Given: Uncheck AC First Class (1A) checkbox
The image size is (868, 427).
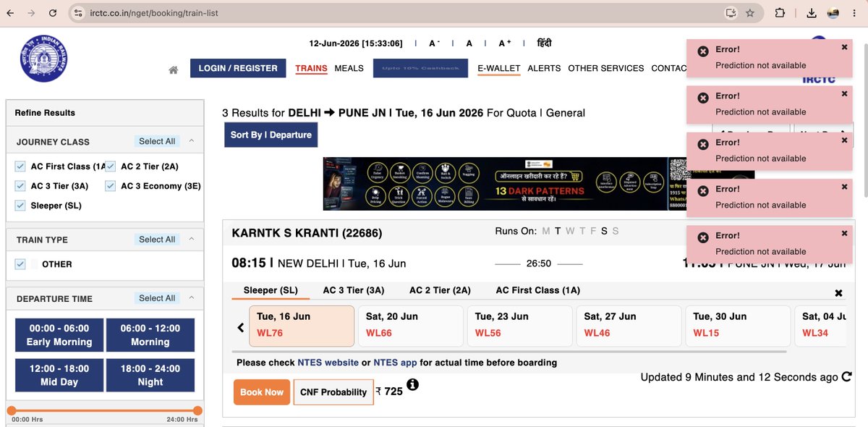Looking at the screenshot, I should (20, 166).
